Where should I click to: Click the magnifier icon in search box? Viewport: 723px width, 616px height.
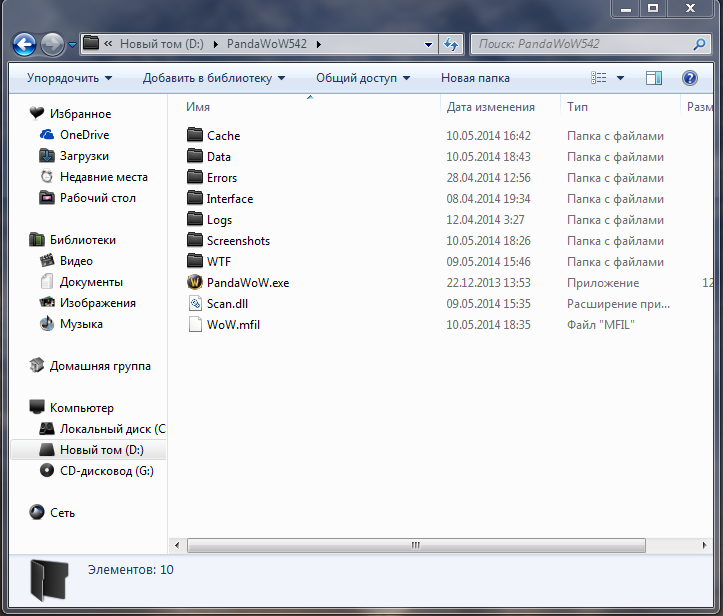[x=699, y=44]
